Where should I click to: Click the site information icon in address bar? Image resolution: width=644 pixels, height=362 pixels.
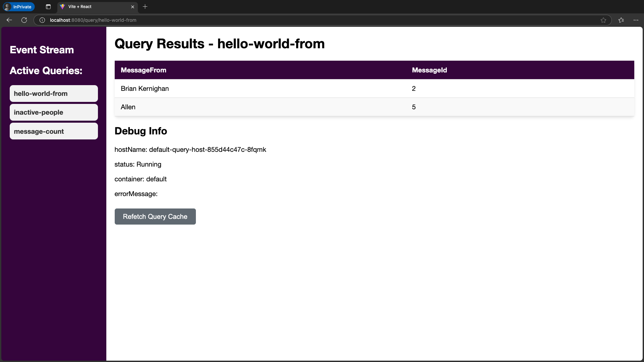[42, 20]
